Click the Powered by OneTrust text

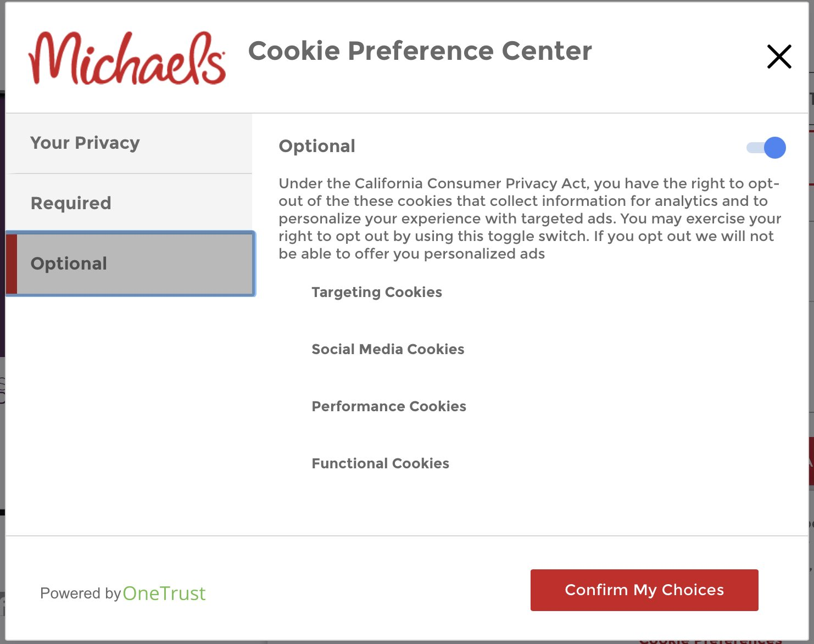[122, 593]
